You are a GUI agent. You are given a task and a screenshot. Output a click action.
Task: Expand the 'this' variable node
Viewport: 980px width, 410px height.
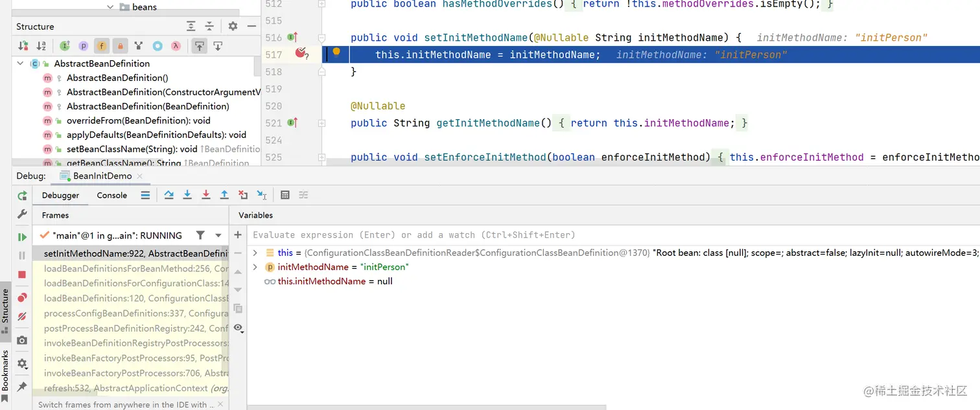[255, 253]
